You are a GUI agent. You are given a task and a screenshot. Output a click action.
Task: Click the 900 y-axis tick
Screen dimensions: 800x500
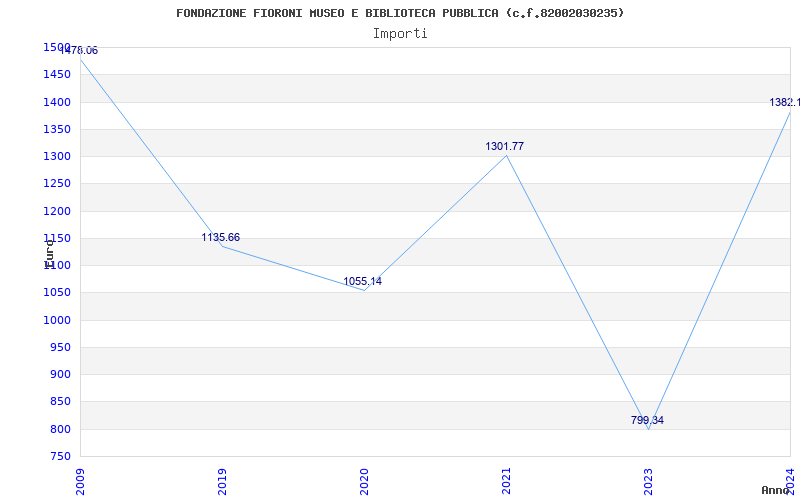pyautogui.click(x=60, y=374)
